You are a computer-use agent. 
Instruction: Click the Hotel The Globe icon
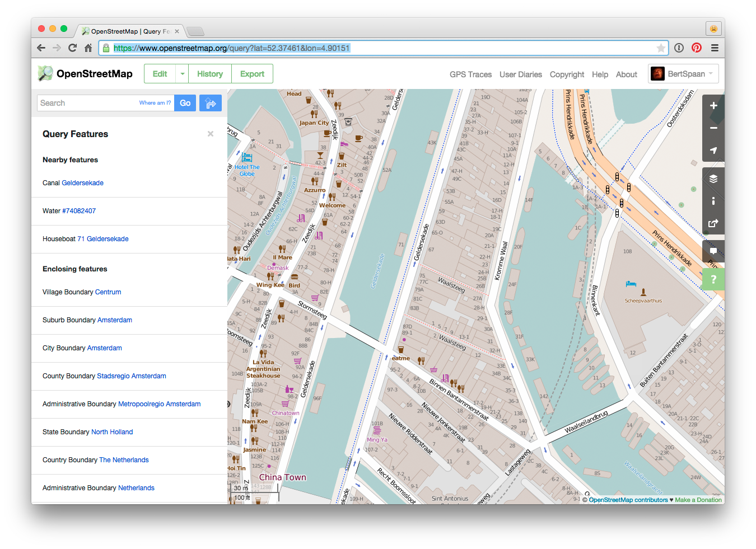coord(247,158)
